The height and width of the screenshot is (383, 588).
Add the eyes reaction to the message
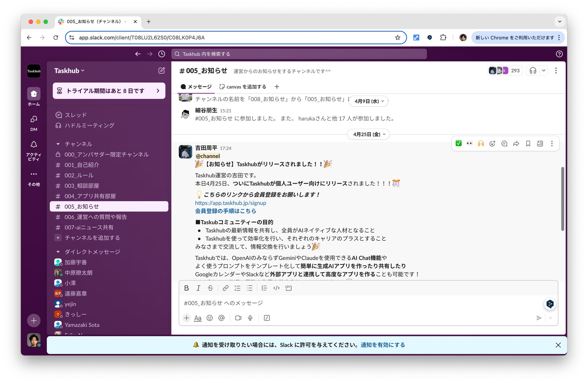point(469,144)
